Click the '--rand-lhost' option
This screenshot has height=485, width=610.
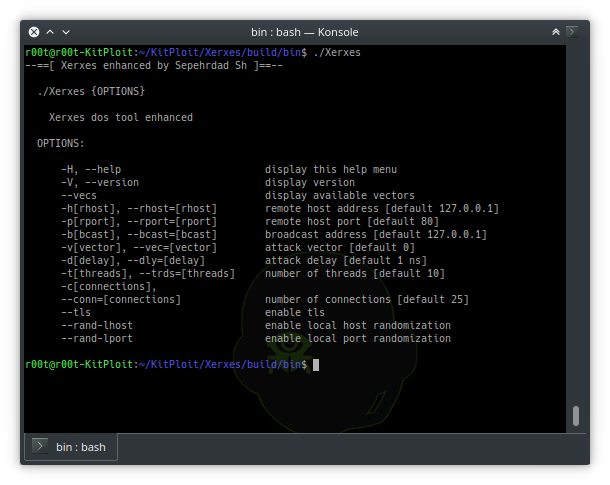[x=97, y=326]
